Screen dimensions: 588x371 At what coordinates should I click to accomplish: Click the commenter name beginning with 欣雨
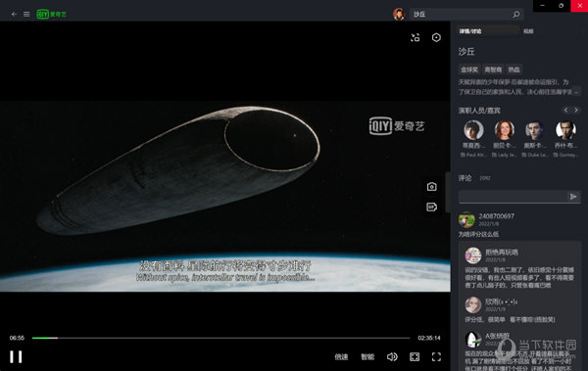point(502,301)
